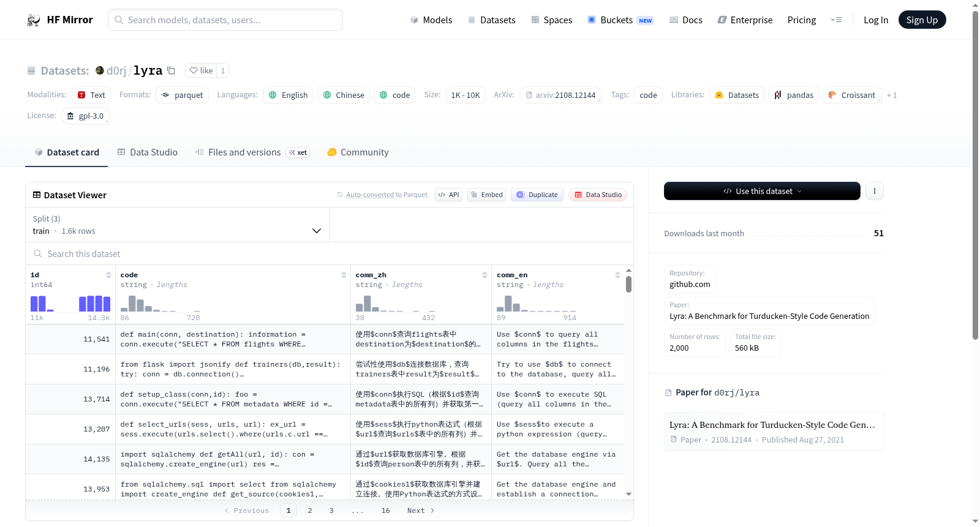Open the additional navigation menu icon
The width and height of the screenshot is (980, 527).
click(x=836, y=20)
